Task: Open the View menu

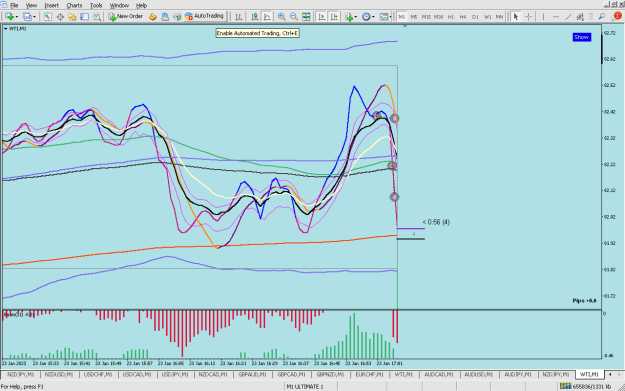Action: pos(31,5)
